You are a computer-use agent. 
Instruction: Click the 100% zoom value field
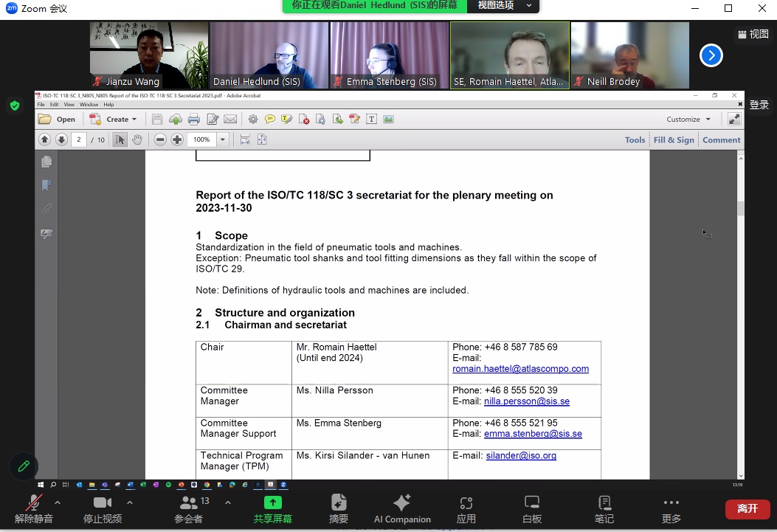tap(201, 139)
